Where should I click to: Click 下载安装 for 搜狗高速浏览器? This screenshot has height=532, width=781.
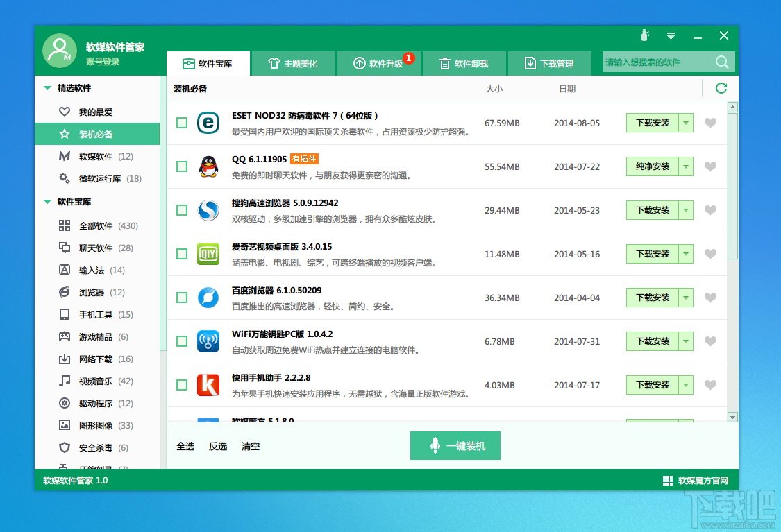click(653, 210)
